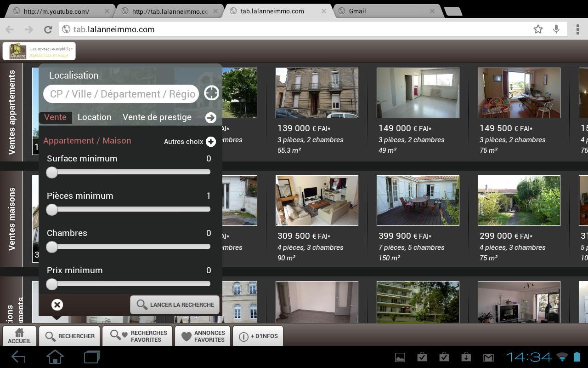Go to ACCUEIL home button
This screenshot has width=588, height=368.
click(19, 336)
